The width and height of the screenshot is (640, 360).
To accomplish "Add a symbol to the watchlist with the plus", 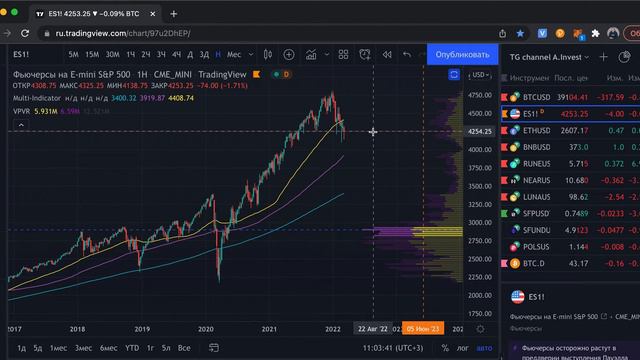I will (603, 57).
